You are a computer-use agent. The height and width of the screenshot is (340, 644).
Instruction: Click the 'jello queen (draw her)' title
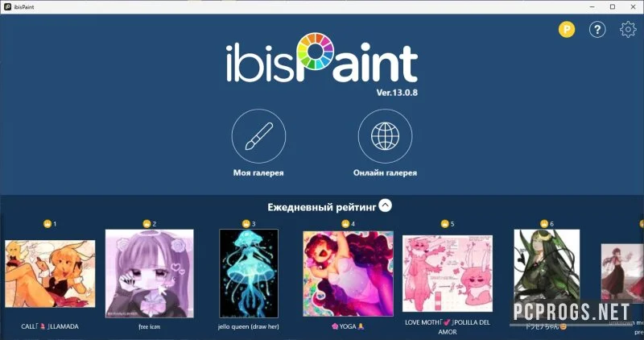pyautogui.click(x=249, y=326)
